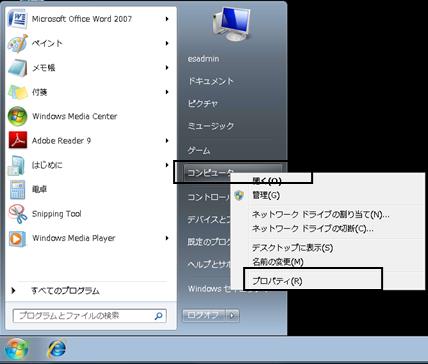This screenshot has height=364, width=428.
Task: Click the search magnifier icon
Action: (159, 316)
